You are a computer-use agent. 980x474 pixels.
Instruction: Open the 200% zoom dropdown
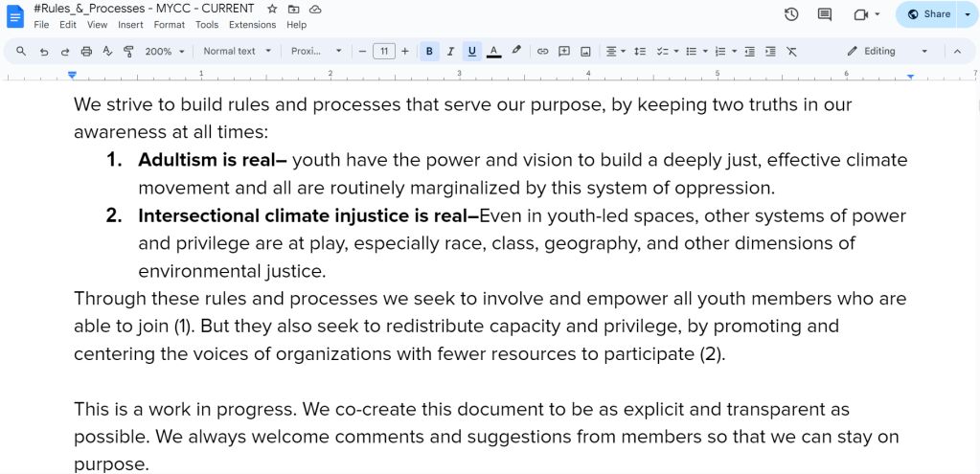coord(164,52)
